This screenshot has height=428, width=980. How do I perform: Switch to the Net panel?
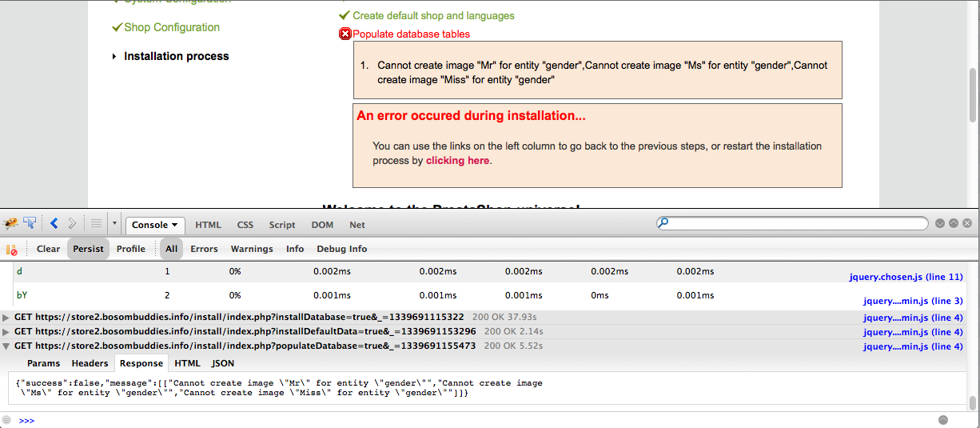[357, 225]
